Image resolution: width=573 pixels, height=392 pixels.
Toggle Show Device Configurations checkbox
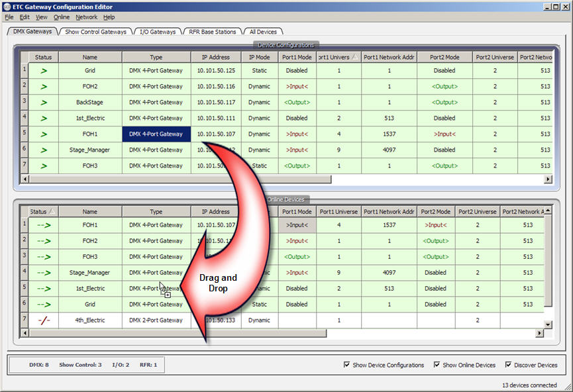pos(347,365)
